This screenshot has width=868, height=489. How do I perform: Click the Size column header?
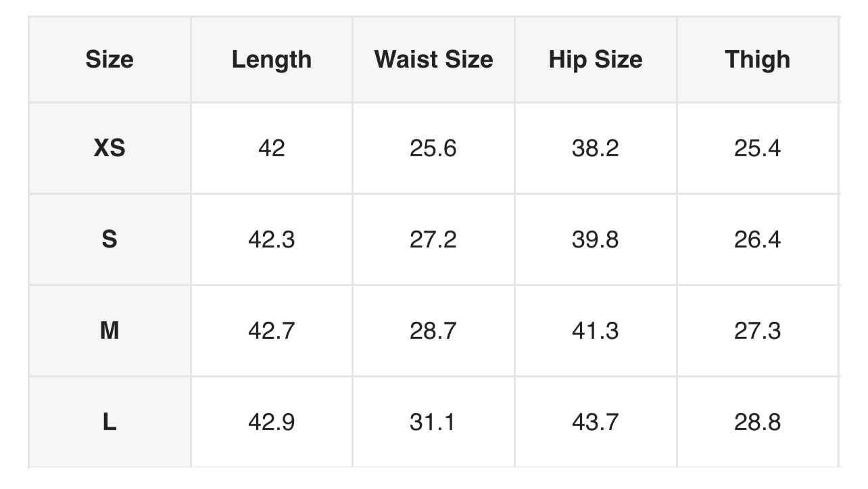pyautogui.click(x=110, y=60)
